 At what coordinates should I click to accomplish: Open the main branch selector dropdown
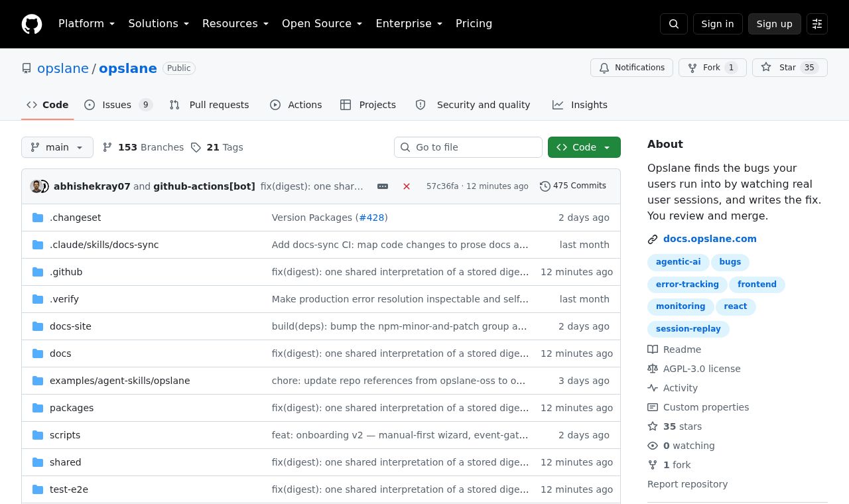(57, 147)
